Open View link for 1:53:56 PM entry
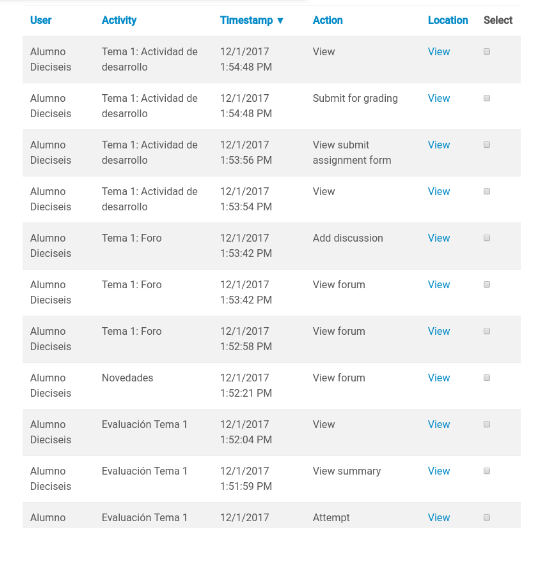Image resolution: width=553 pixels, height=569 pixels. (439, 145)
